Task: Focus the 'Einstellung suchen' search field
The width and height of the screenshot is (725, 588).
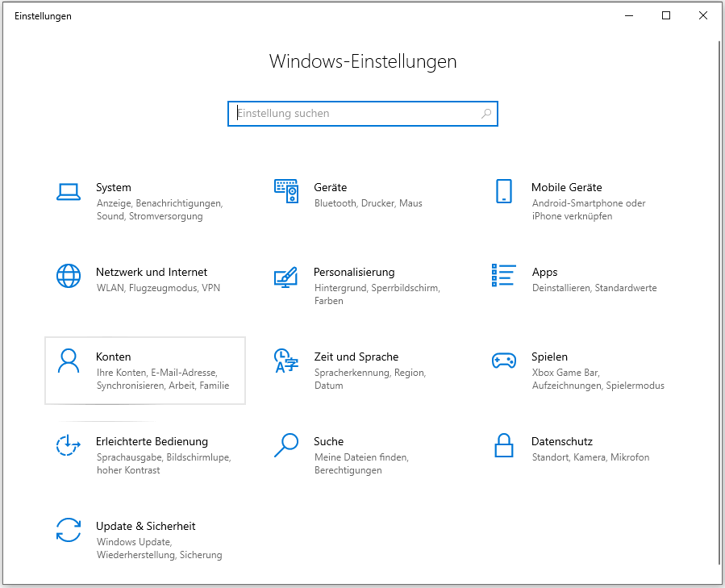Action: pos(363,114)
